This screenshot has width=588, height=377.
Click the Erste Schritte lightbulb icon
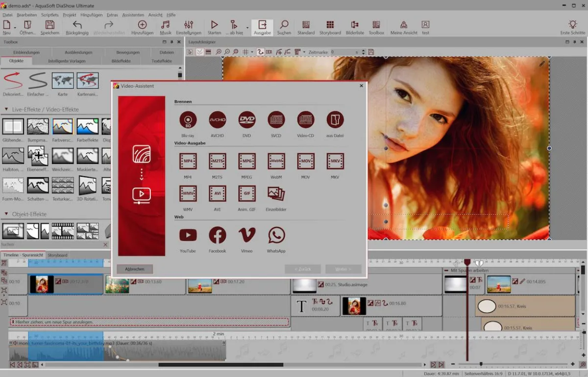click(x=572, y=25)
